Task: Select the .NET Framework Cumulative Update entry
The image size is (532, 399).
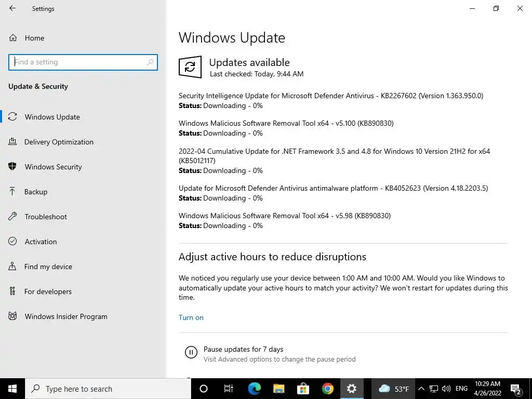Action: pyautogui.click(x=334, y=156)
